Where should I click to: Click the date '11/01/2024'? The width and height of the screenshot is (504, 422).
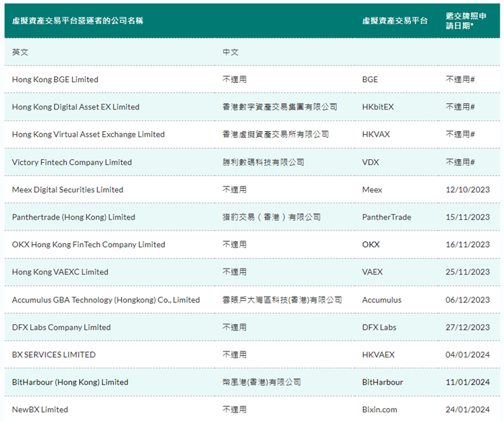[467, 382]
